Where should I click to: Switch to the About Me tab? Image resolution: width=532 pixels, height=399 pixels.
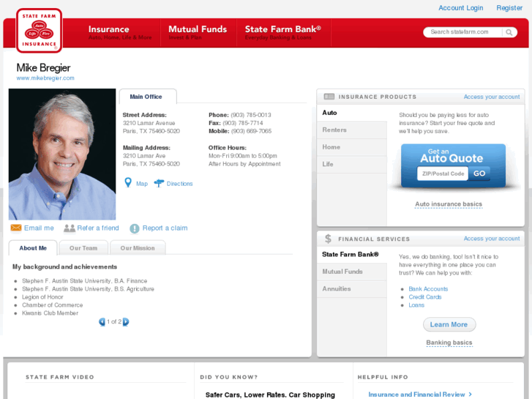coord(33,248)
